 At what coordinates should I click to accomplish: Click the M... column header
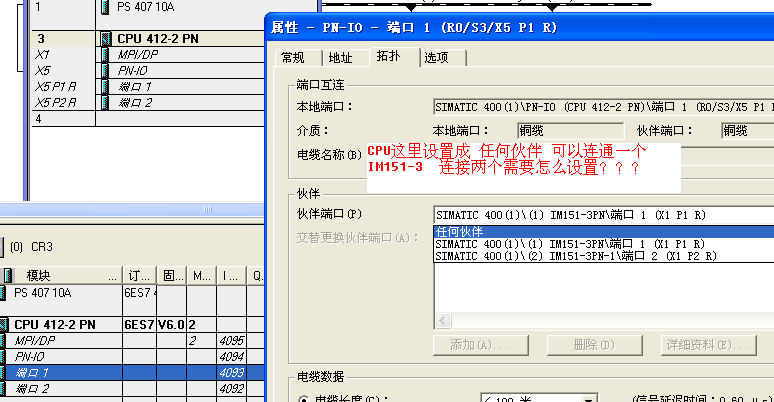coord(201,276)
